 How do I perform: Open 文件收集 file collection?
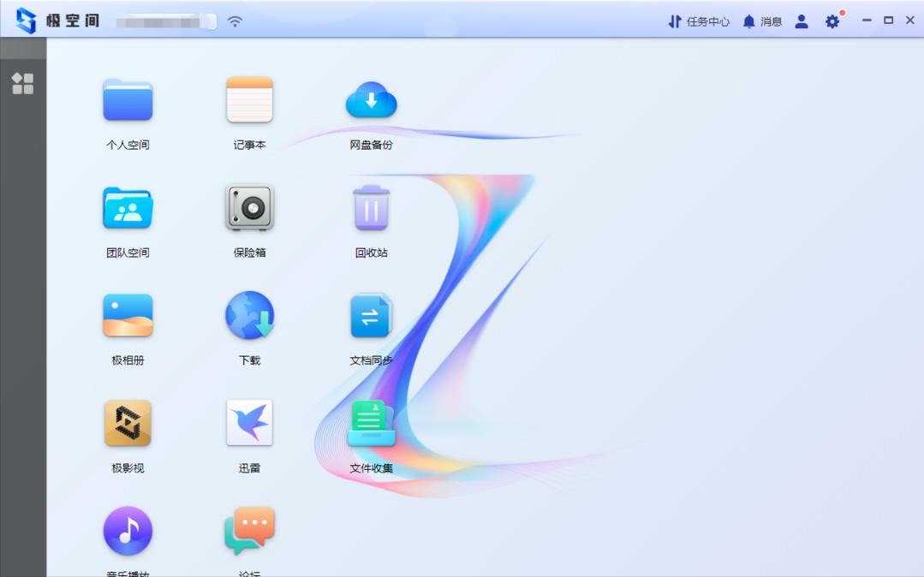pos(371,424)
